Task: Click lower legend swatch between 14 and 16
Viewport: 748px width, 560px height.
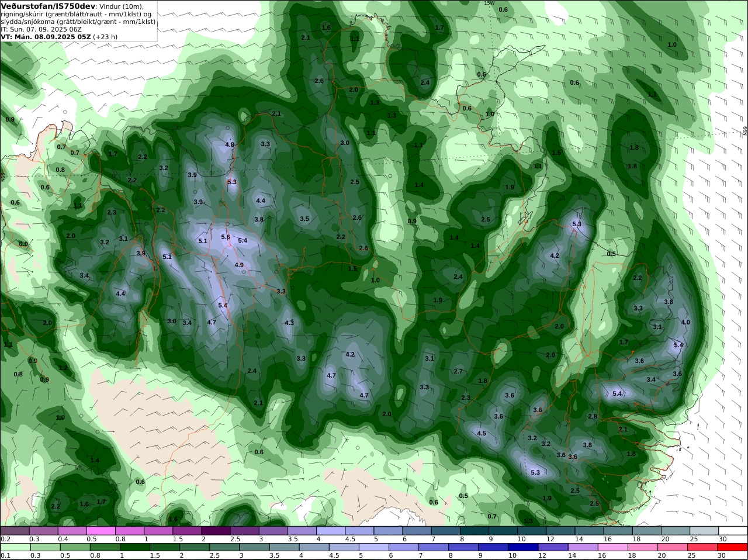Action: pos(582,547)
